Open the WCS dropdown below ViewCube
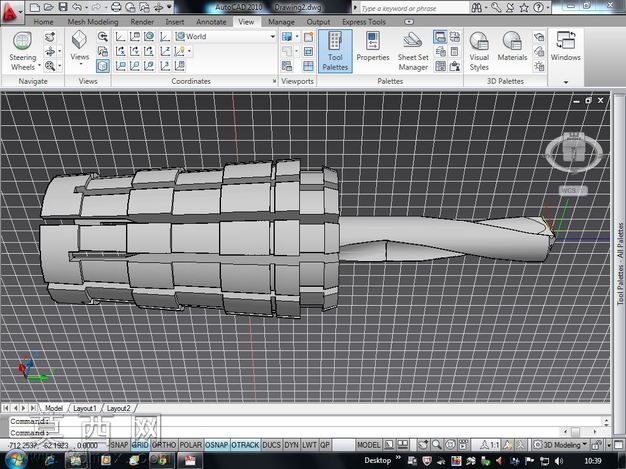Image resolution: width=626 pixels, height=469 pixels. pos(573,190)
